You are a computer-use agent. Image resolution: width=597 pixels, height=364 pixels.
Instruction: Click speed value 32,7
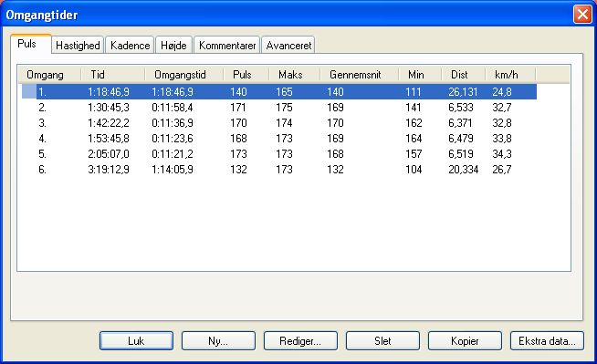(x=502, y=108)
